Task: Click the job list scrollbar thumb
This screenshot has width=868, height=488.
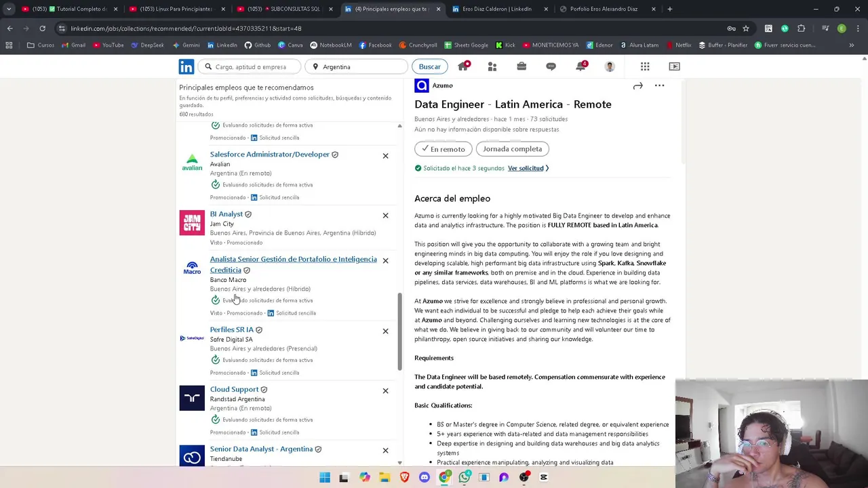Action: click(x=399, y=332)
